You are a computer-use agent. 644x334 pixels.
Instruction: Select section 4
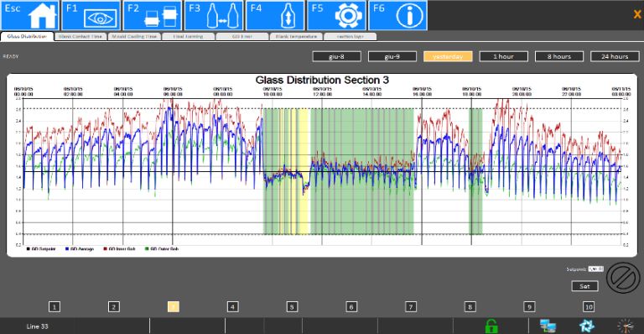pyautogui.click(x=232, y=306)
